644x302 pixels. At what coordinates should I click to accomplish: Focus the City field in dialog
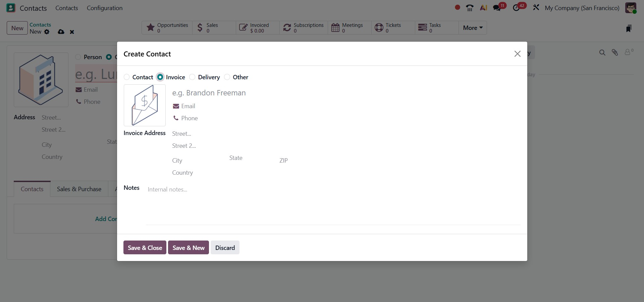pyautogui.click(x=199, y=161)
